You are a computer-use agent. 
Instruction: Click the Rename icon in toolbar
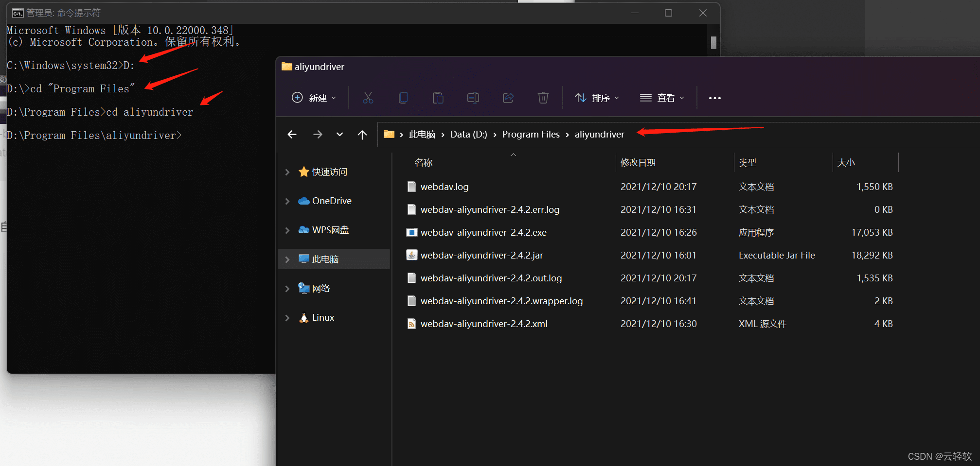[x=473, y=98]
